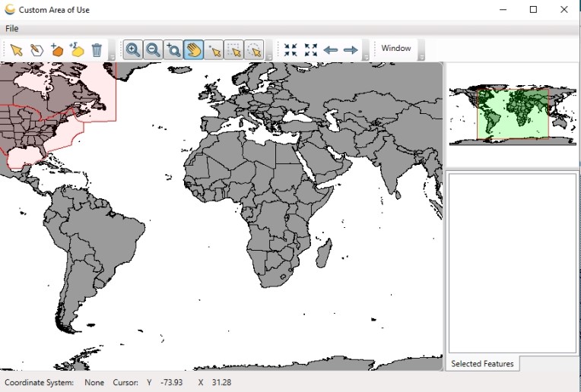581x392 pixels.
Task: Pick the select by lasso tool
Action: pos(254,50)
